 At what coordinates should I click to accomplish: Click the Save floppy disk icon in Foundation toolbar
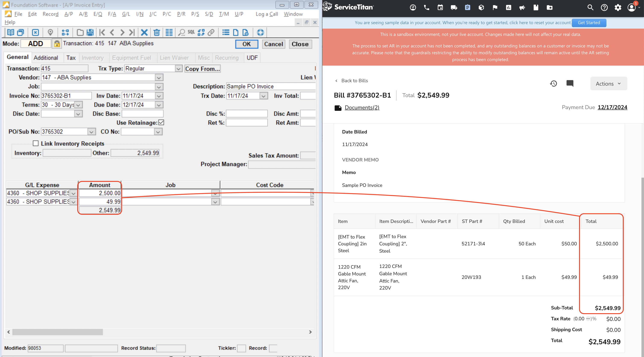[x=90, y=32]
